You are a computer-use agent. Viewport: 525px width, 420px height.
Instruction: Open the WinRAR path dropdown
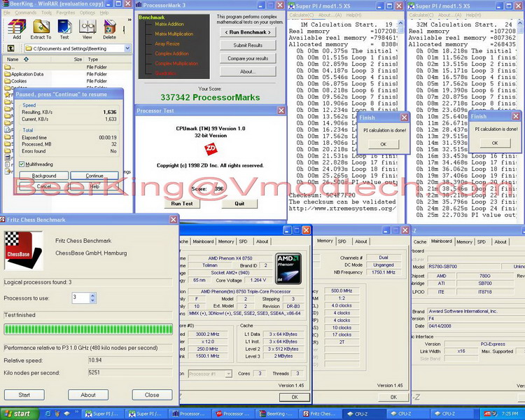[x=127, y=48]
